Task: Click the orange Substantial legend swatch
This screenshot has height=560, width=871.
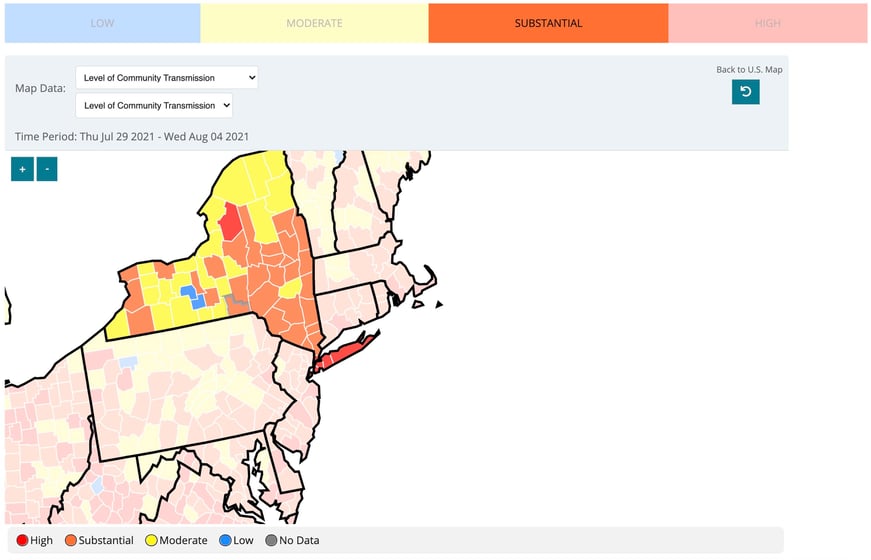Action: [71, 540]
